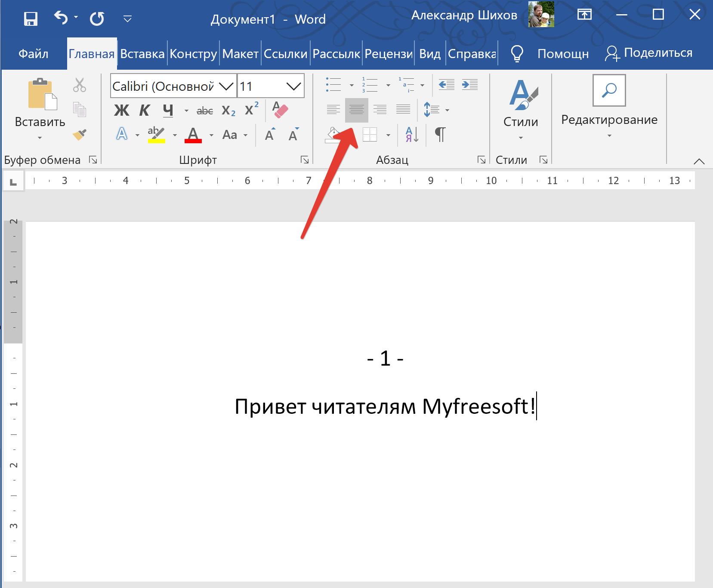Switch to the Макет tab
The height and width of the screenshot is (588, 713).
point(240,54)
